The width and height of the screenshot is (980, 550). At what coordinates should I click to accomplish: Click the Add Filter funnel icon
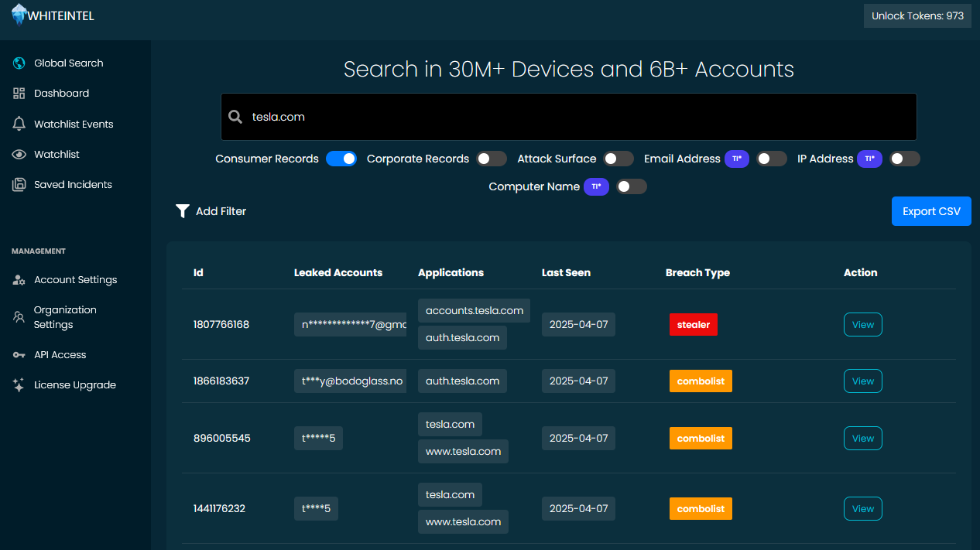(x=183, y=211)
